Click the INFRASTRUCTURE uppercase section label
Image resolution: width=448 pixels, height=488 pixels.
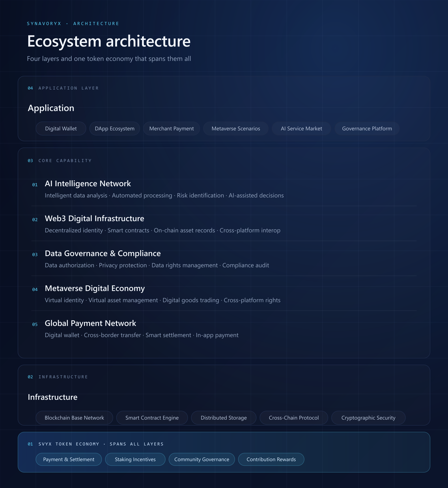(63, 377)
